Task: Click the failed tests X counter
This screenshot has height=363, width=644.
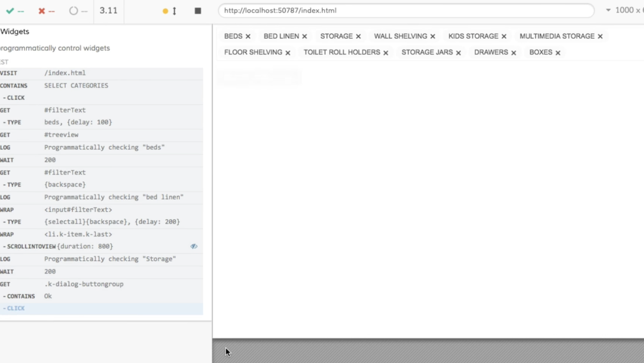Action: point(46,11)
